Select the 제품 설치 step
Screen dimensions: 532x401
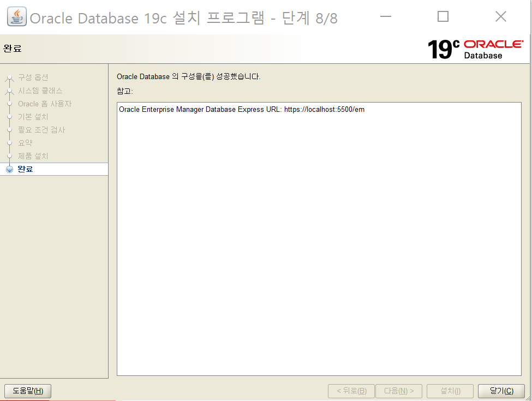coord(33,156)
